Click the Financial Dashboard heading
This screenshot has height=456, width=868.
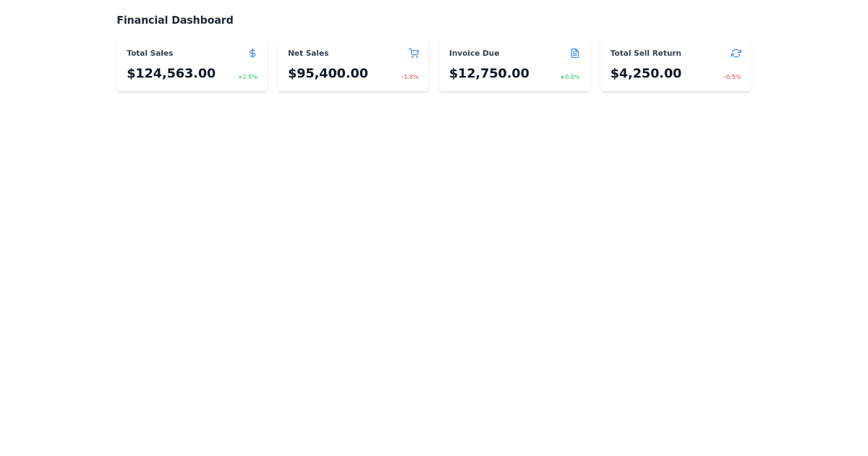pyautogui.click(x=174, y=20)
